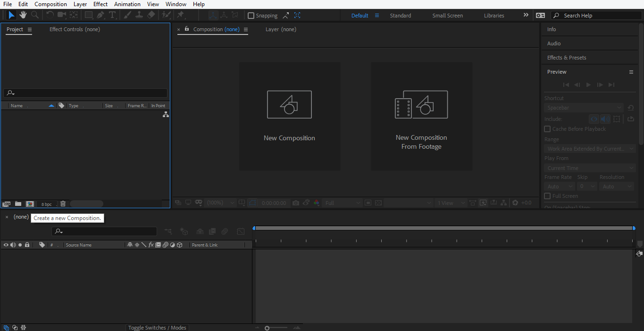The image size is (644, 331).
Task: Select the Zoom magnifier tool
Action: tap(35, 15)
